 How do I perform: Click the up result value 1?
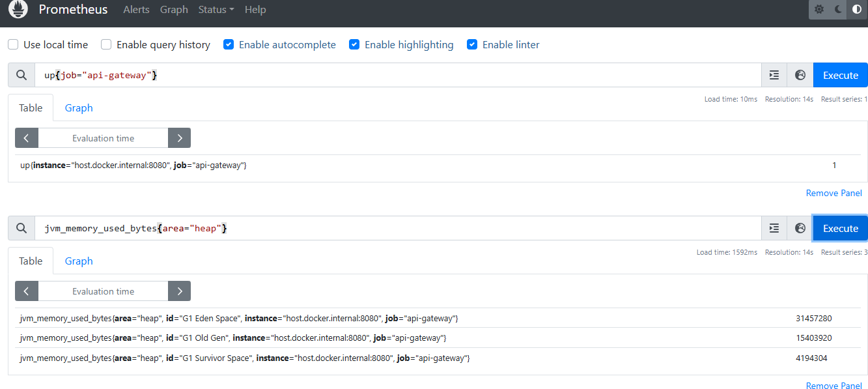[x=834, y=166]
